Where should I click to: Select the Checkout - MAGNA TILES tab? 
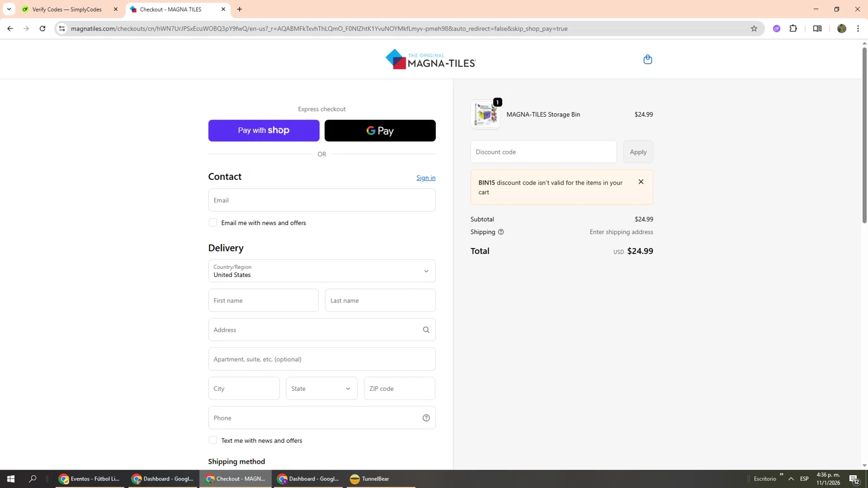pos(177,9)
